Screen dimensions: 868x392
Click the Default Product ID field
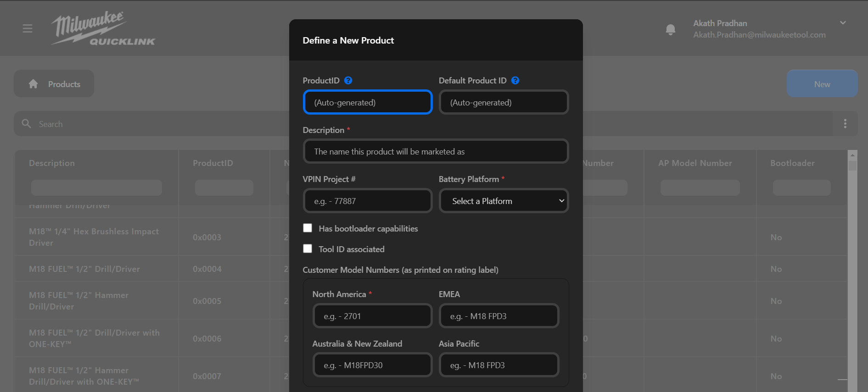504,102
